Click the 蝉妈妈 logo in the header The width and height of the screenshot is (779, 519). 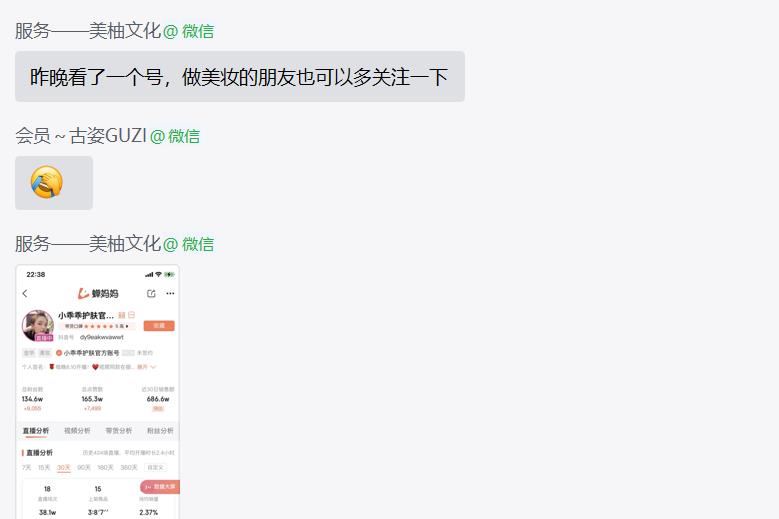[98, 294]
